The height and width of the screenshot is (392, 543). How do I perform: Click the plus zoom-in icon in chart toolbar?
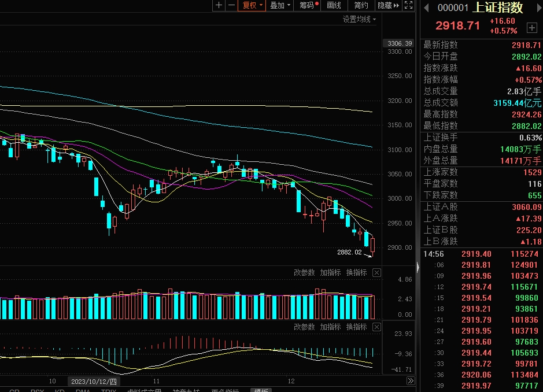coord(219,5)
